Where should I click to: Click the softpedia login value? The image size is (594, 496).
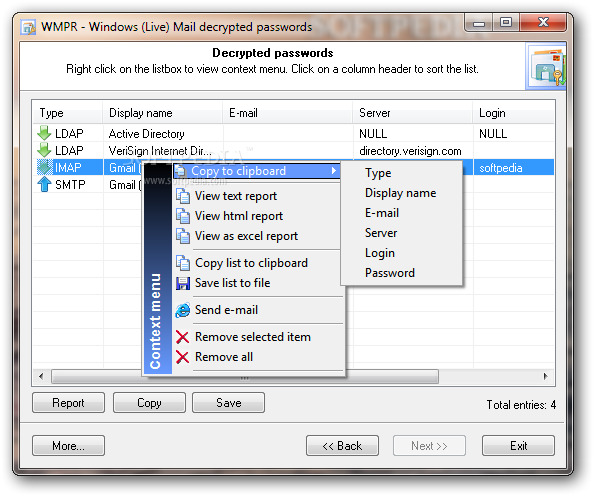tap(500, 167)
